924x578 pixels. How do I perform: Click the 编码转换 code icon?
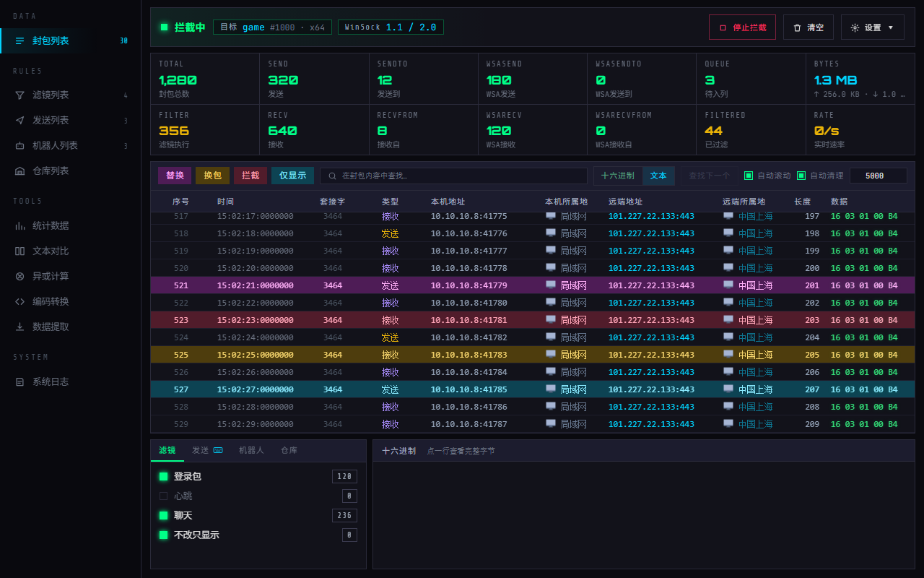tap(19, 301)
